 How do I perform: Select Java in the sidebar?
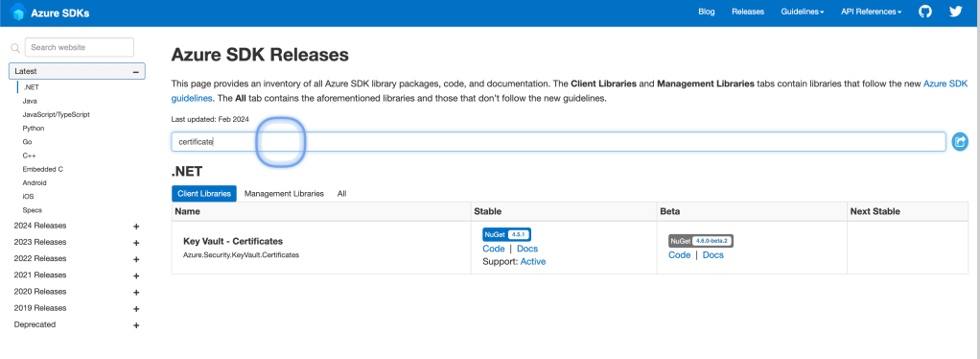tap(30, 101)
